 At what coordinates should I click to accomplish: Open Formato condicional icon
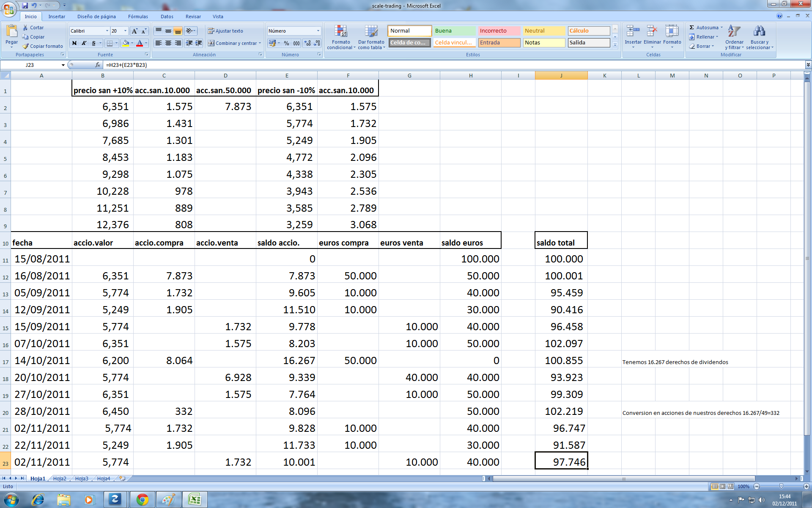pyautogui.click(x=341, y=32)
